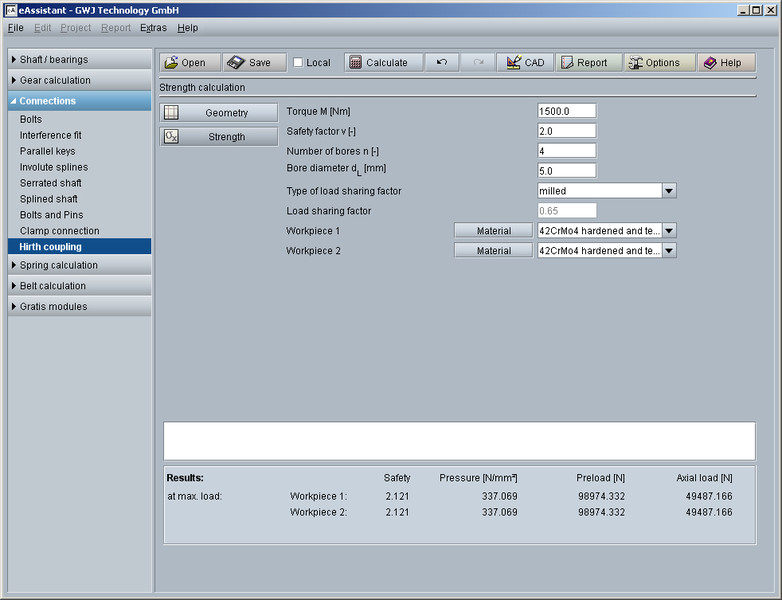
Task: Open the type of load sharing factor dropdown
Action: (669, 191)
